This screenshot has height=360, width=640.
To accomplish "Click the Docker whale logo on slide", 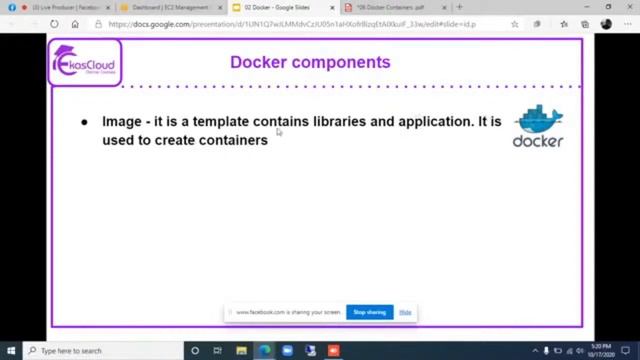I will click(x=538, y=126).
